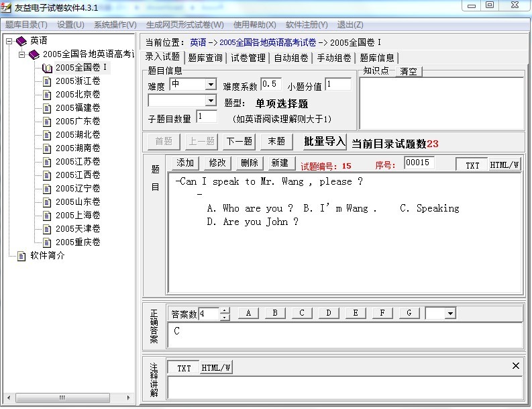Click the 正确答案 text area containing C
Viewport: 532px width, 409px height.
click(345, 335)
